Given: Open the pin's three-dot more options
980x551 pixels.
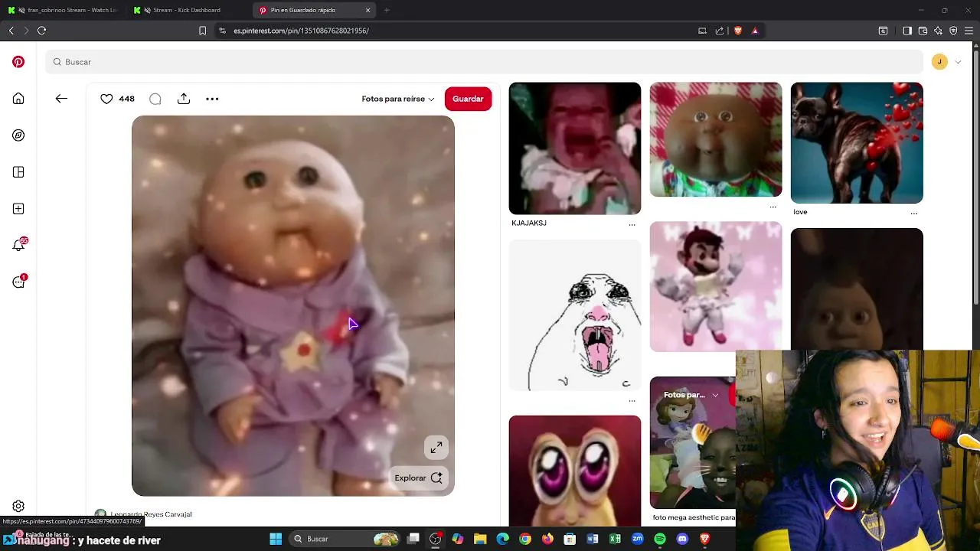Looking at the screenshot, I should click(212, 99).
